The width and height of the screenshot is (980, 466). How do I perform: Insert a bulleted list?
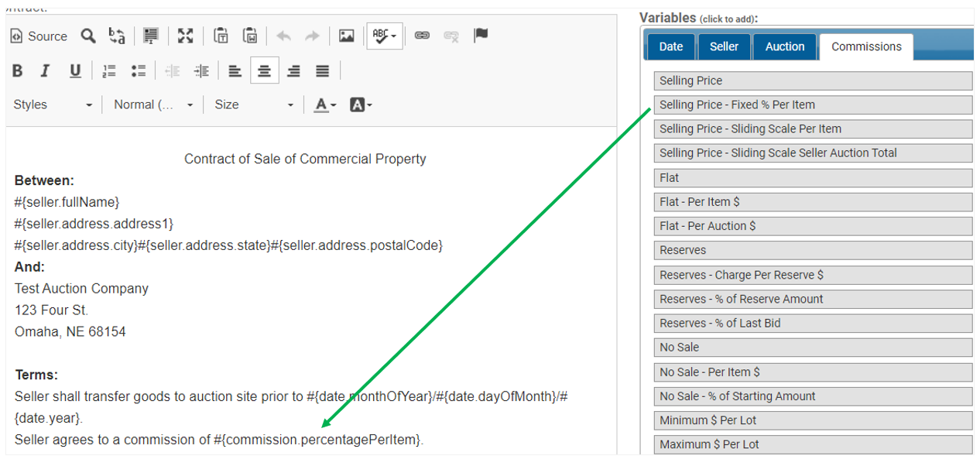(x=139, y=71)
